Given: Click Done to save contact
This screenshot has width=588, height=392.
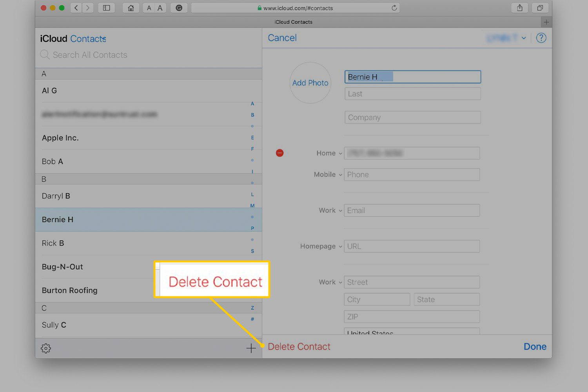Looking at the screenshot, I should coord(535,347).
